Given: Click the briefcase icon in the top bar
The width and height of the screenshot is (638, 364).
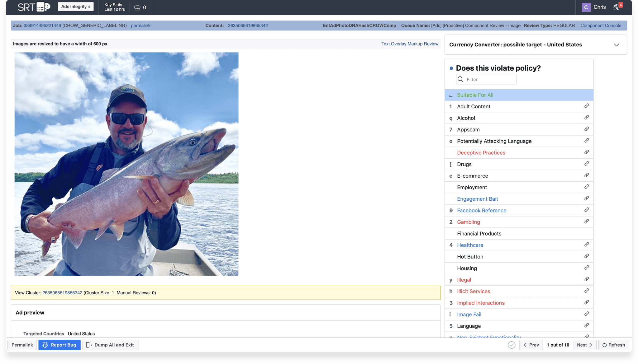Looking at the screenshot, I should 137,7.
